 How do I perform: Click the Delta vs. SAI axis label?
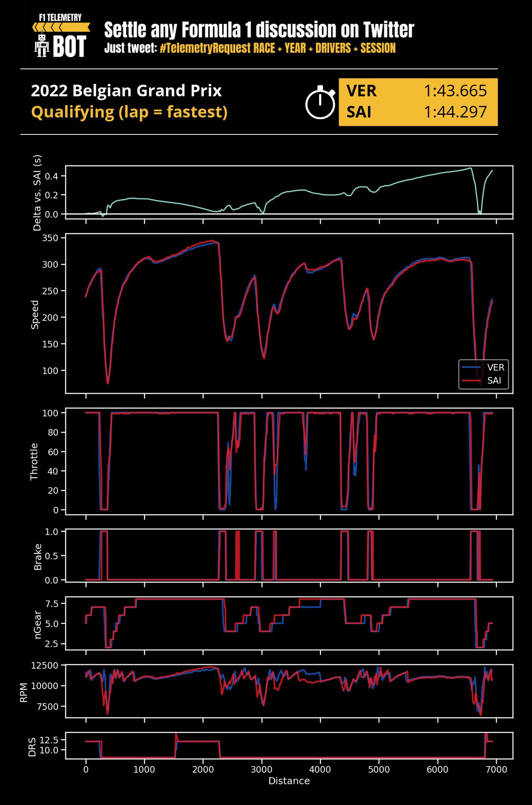[x=37, y=193]
